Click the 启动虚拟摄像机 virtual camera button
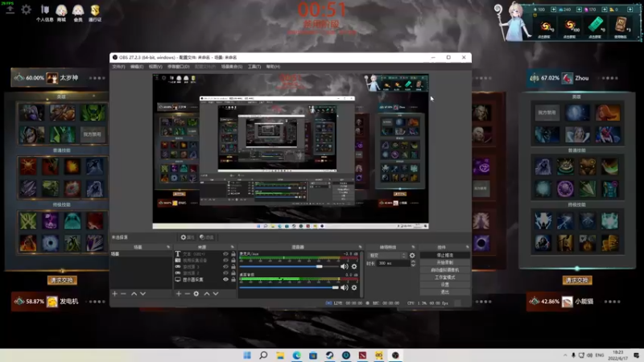Image resolution: width=644 pixels, height=362 pixels. click(x=445, y=270)
